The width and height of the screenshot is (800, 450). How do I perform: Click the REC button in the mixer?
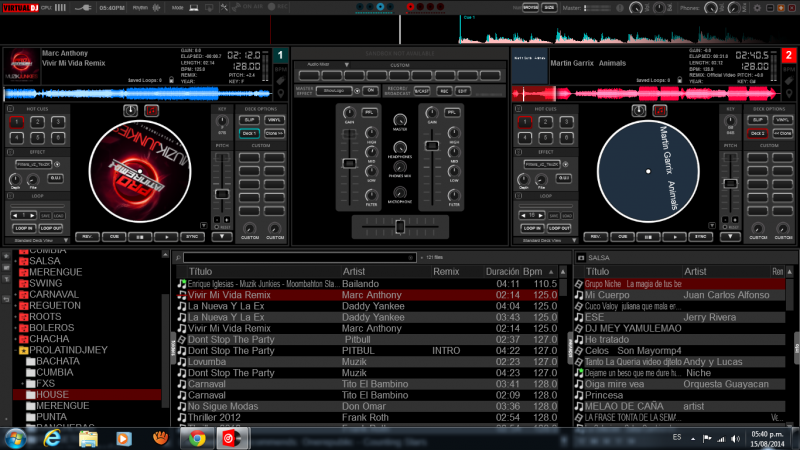click(x=444, y=91)
